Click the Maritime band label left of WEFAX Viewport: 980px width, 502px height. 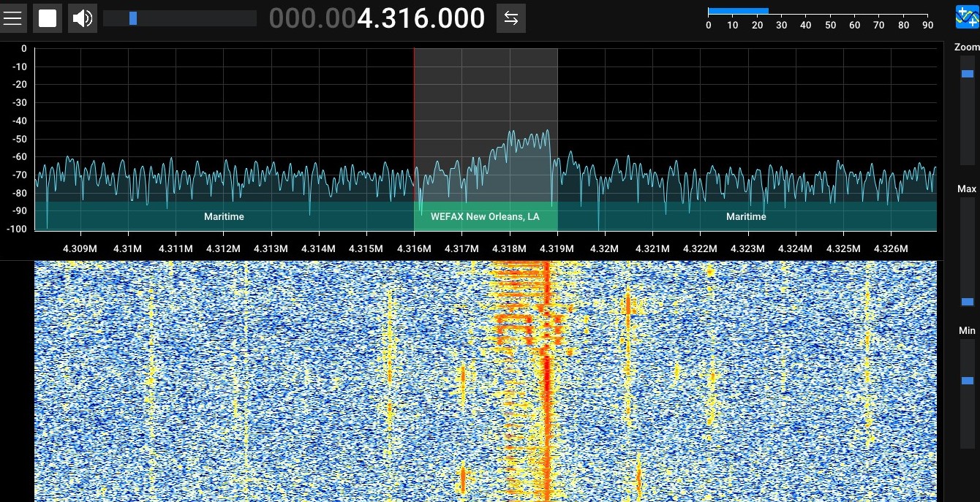click(x=224, y=216)
